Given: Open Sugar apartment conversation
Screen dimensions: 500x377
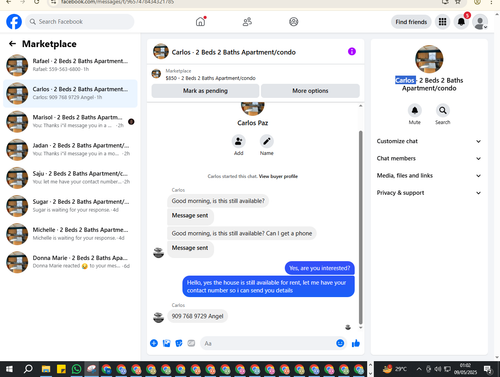Looking at the screenshot, I should [x=70, y=206].
